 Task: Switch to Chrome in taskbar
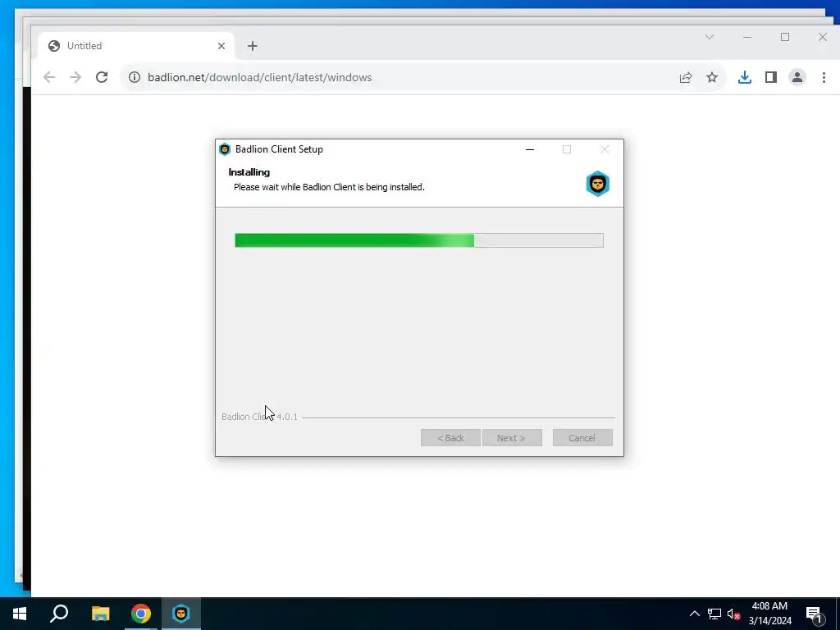141,614
